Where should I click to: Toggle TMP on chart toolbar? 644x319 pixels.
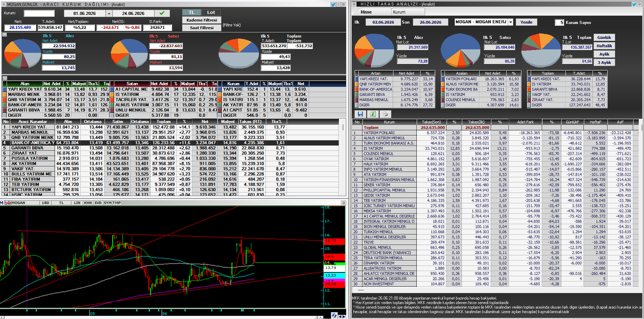pos(117,203)
